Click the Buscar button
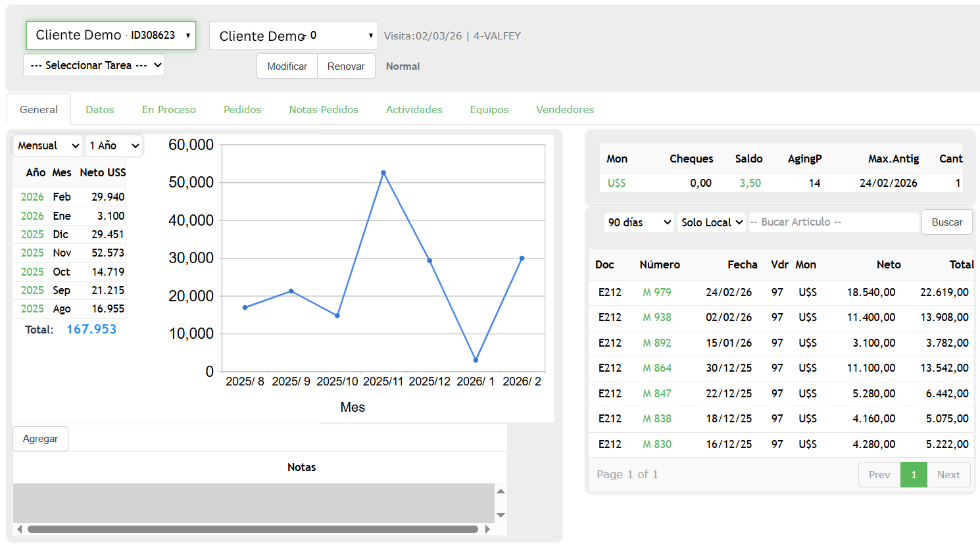This screenshot has width=980, height=544. [946, 222]
